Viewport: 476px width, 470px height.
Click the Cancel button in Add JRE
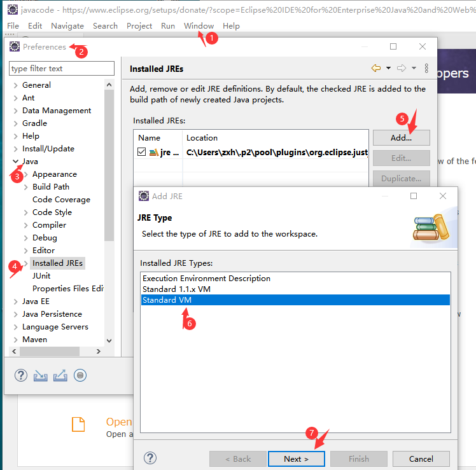click(x=421, y=459)
